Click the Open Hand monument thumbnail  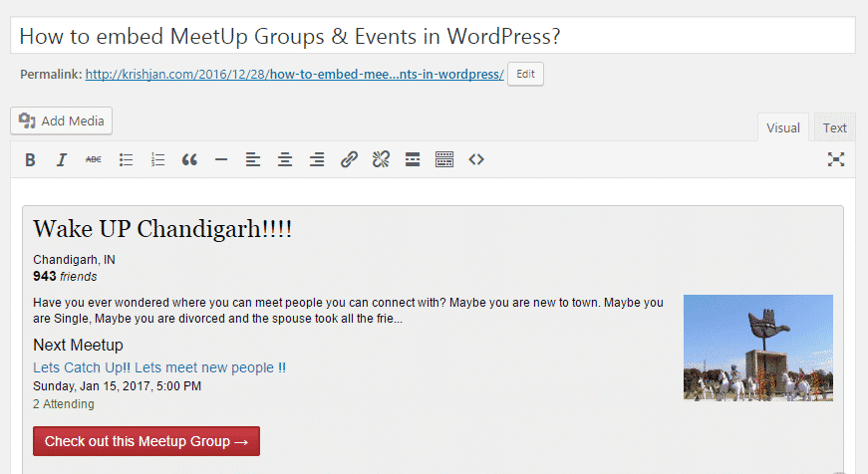pos(757,348)
